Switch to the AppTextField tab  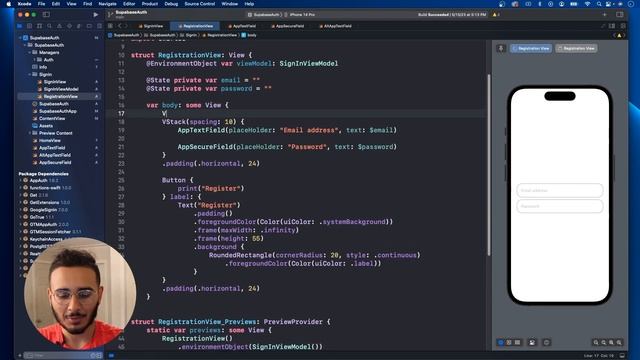coord(242,26)
